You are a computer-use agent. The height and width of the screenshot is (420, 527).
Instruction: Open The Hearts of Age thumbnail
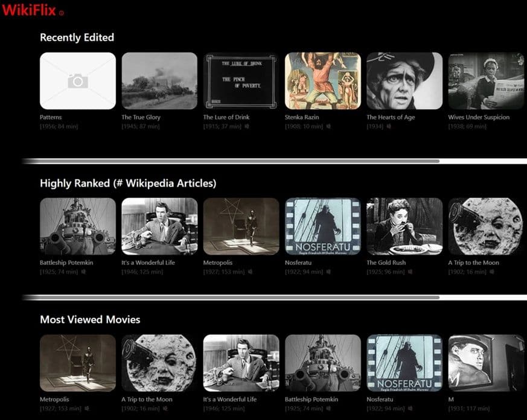[404, 81]
